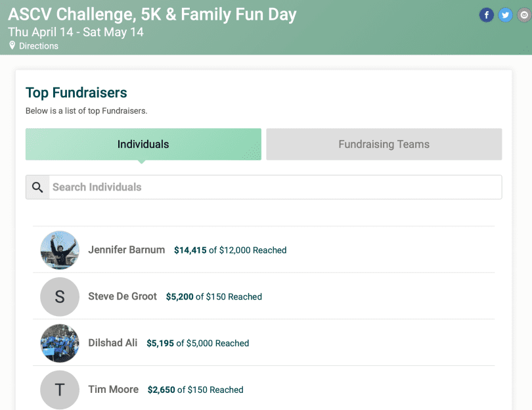532x410 pixels.
Task: Open Dilshad Ali's profile photo
Action: [60, 343]
